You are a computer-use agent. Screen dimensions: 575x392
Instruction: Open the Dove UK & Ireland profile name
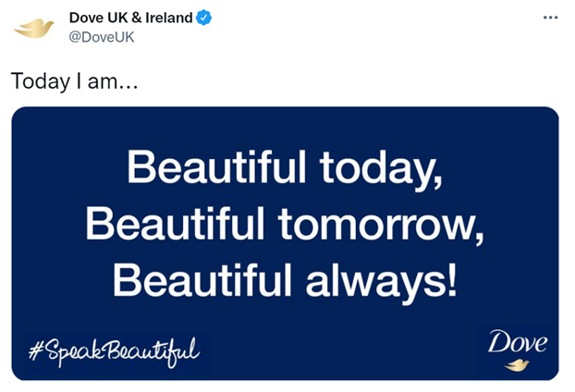[131, 18]
